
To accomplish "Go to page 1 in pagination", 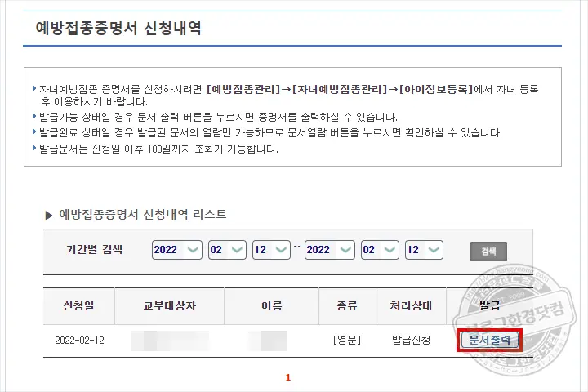I will [288, 377].
